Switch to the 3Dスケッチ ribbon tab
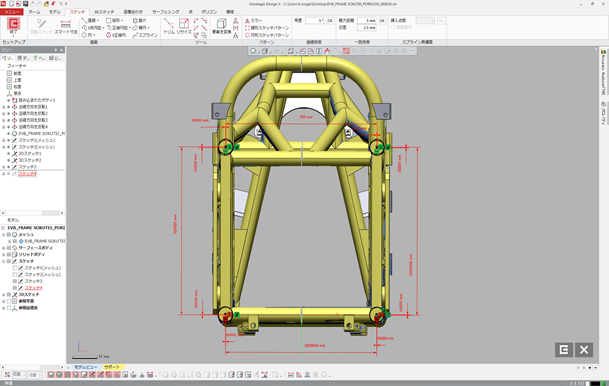 [104, 12]
